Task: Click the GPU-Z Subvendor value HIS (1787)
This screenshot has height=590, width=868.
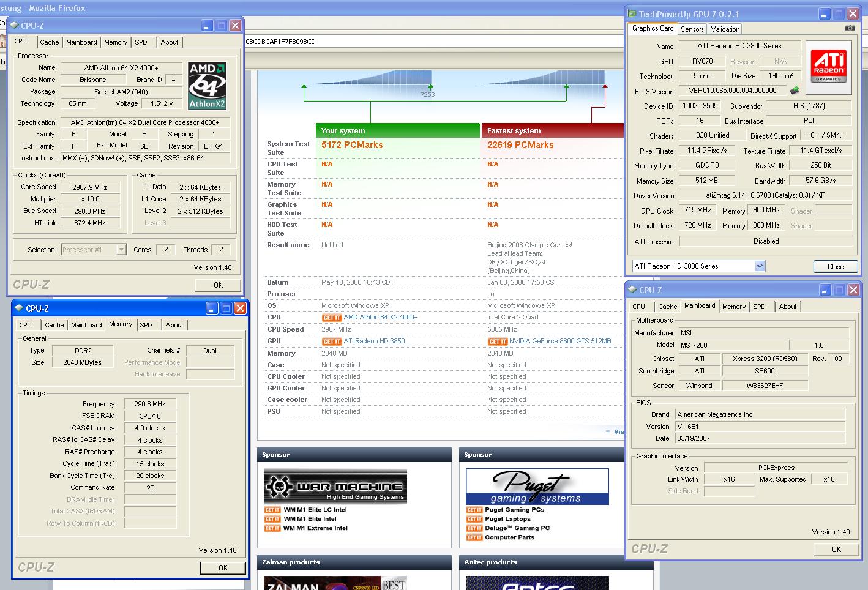Action: [x=809, y=106]
